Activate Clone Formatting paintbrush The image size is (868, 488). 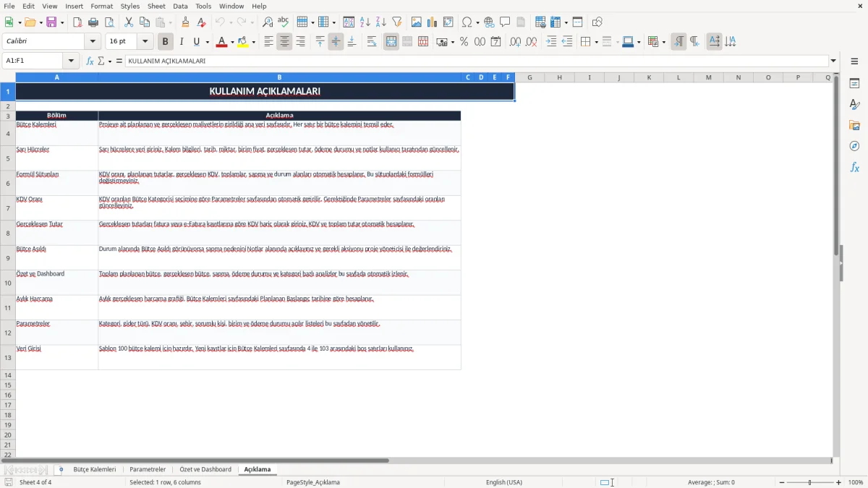186,22
